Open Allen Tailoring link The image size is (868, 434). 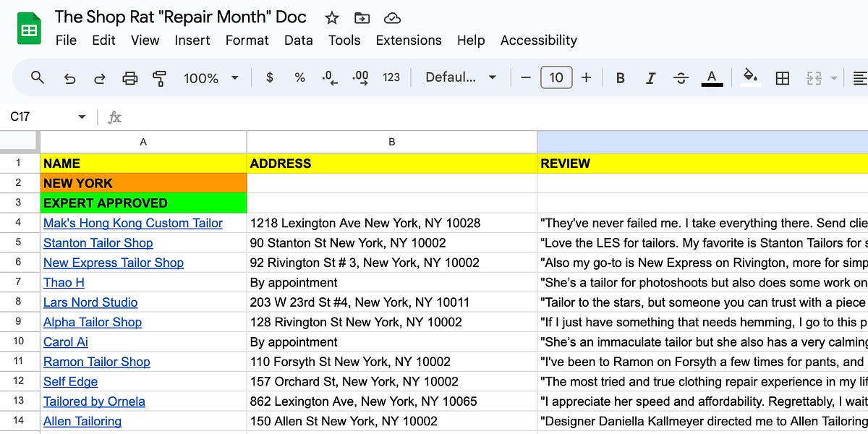[x=82, y=421]
